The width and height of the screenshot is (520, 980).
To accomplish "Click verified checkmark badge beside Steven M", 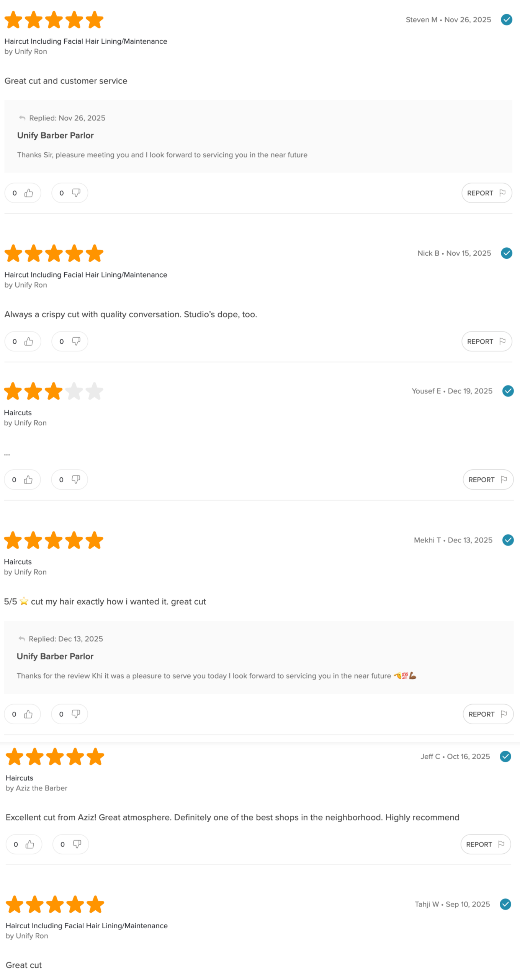I will pos(506,20).
